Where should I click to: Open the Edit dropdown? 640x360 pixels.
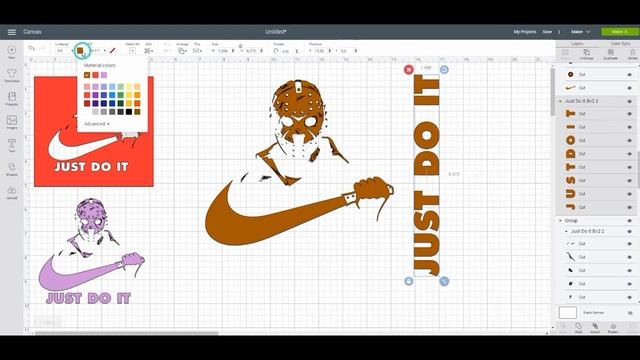click(x=149, y=51)
